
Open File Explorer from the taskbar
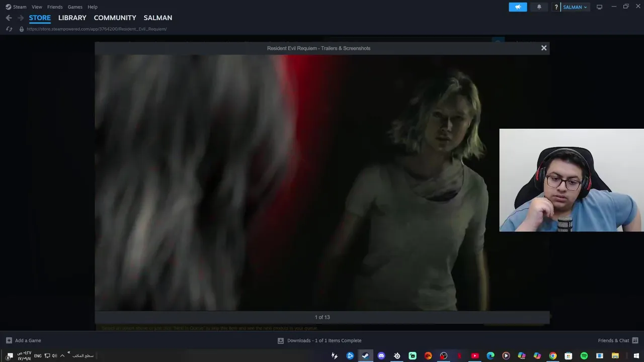(x=615, y=356)
